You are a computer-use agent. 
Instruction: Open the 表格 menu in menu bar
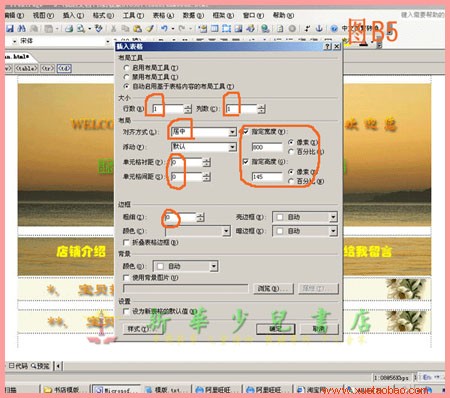pyautogui.click(x=163, y=15)
